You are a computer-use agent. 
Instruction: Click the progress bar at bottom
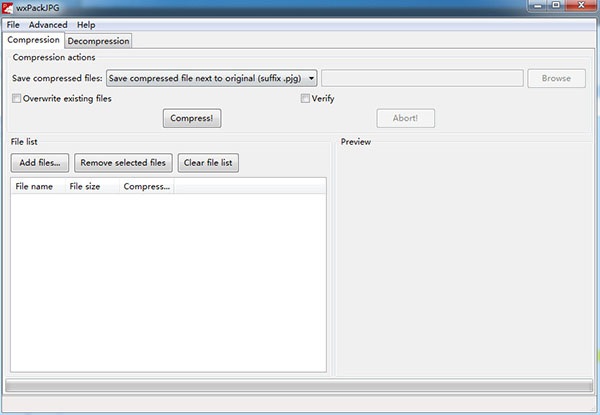pyautogui.click(x=299, y=386)
